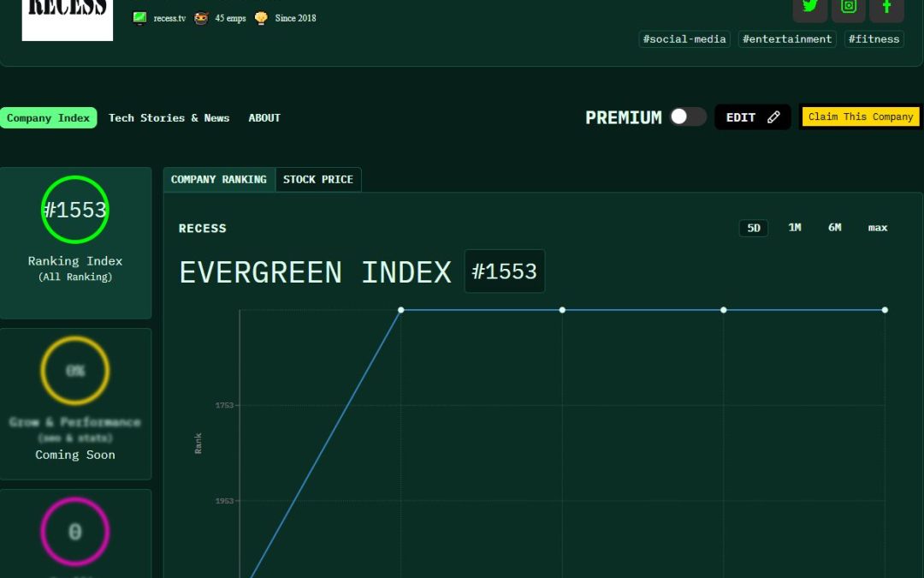Click the 45 emps text

230,18
